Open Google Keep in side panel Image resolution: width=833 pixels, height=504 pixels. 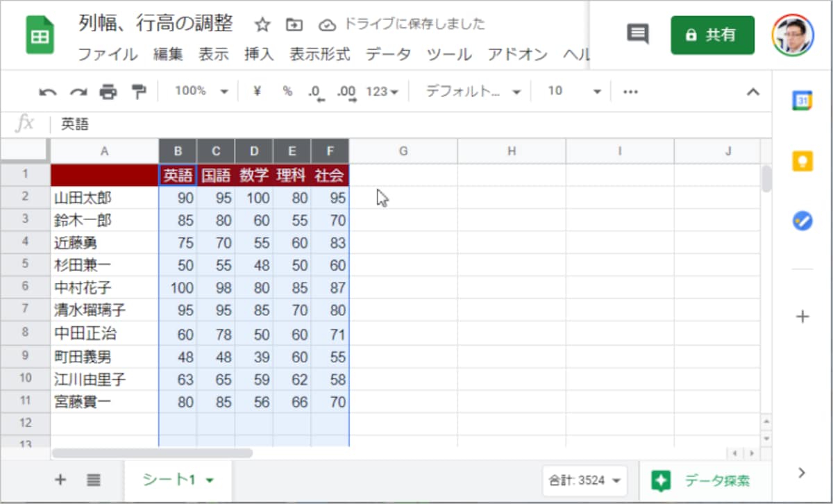point(802,161)
